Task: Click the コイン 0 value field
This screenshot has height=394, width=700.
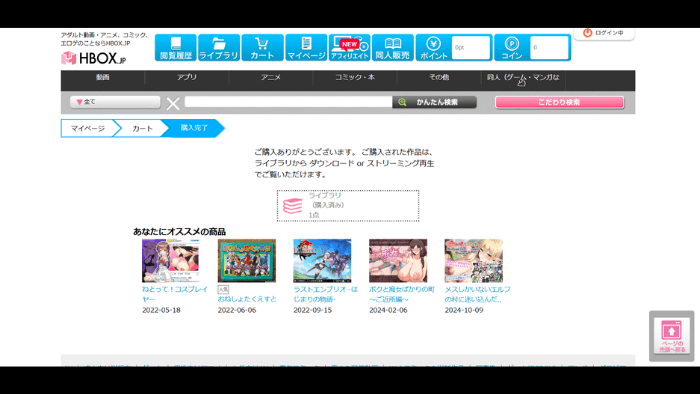Action: [549, 47]
